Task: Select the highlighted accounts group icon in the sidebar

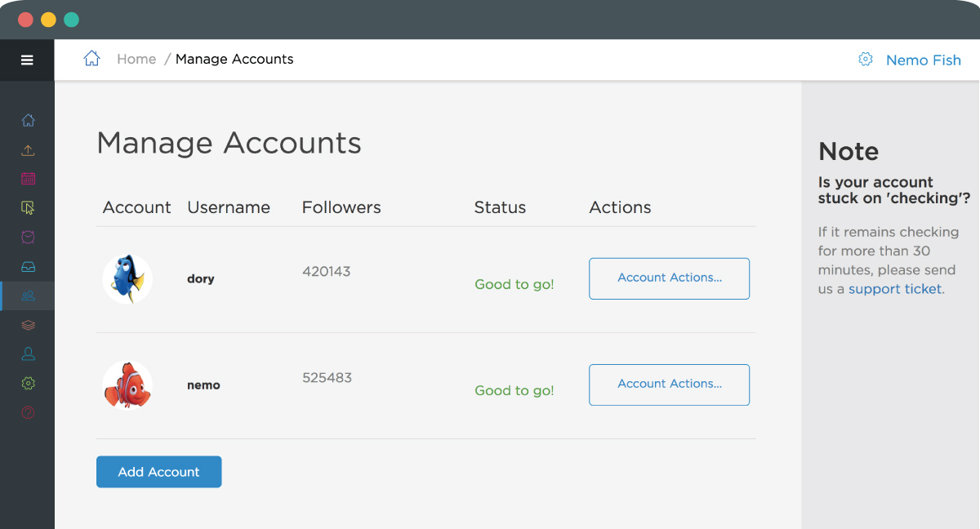Action: (x=28, y=296)
